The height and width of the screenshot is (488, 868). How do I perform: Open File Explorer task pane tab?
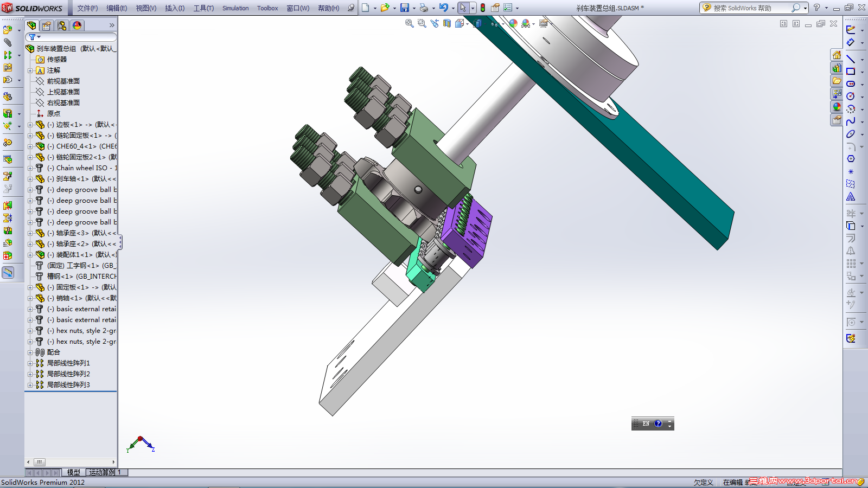tap(837, 81)
